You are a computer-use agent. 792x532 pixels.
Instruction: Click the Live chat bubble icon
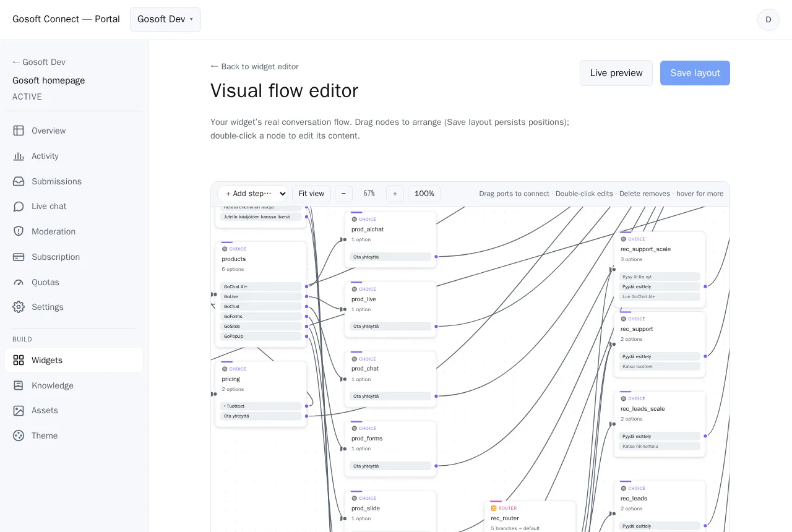19,206
